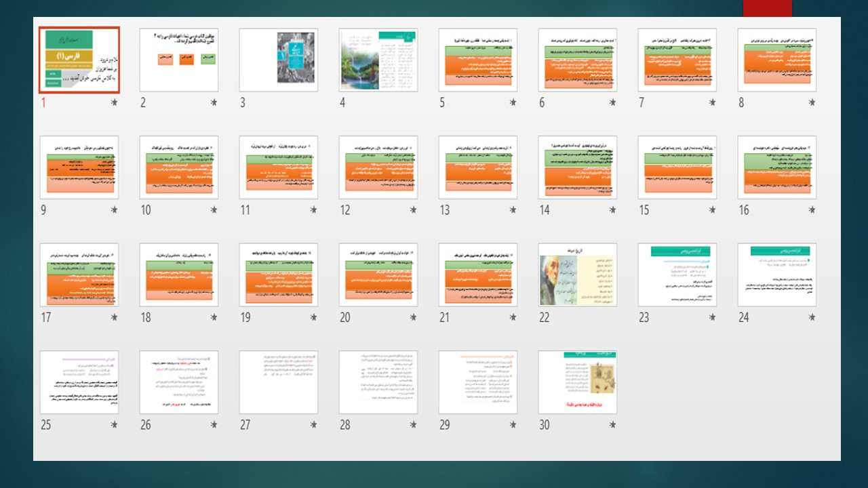Click the transition star for slide 8
Image resolution: width=868 pixels, height=488 pixels.
pos(812,103)
